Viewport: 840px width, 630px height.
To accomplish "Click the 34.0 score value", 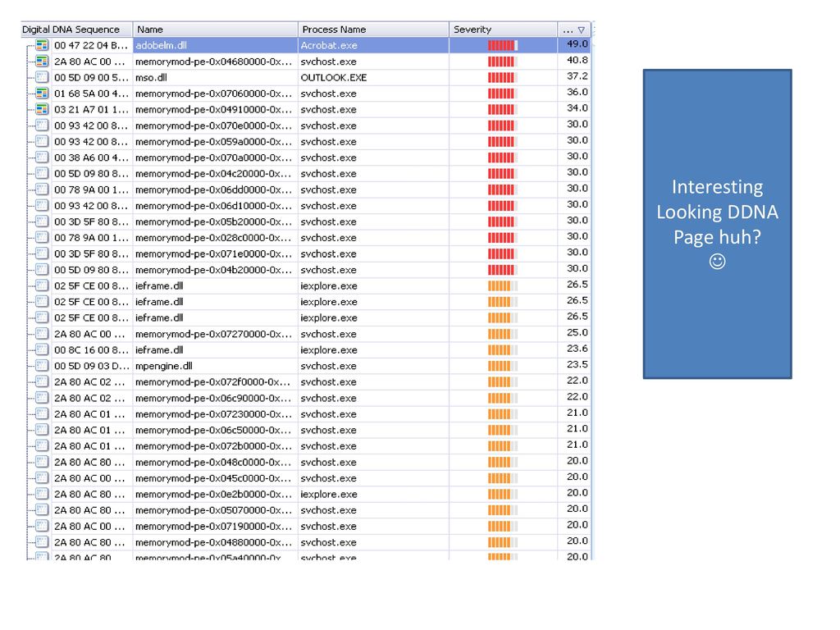I will (577, 108).
